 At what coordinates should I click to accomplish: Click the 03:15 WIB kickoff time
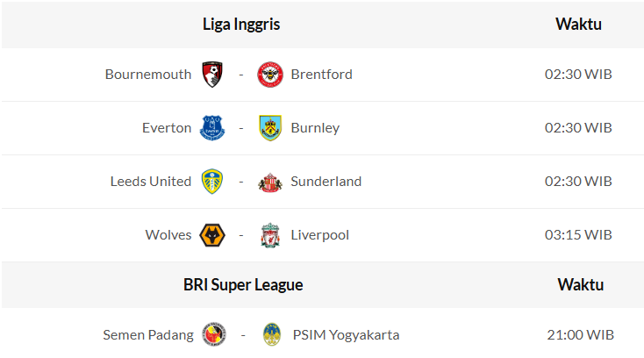(x=578, y=235)
